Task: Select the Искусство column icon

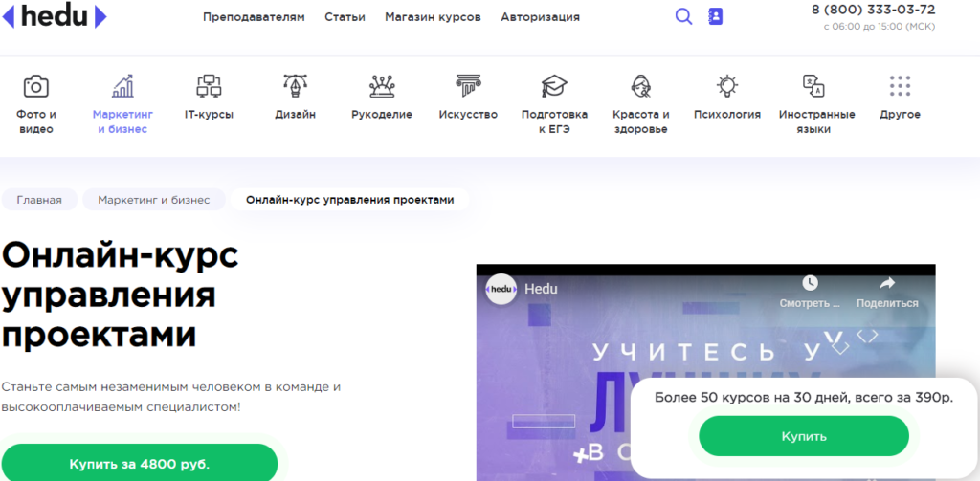Action: (x=468, y=87)
